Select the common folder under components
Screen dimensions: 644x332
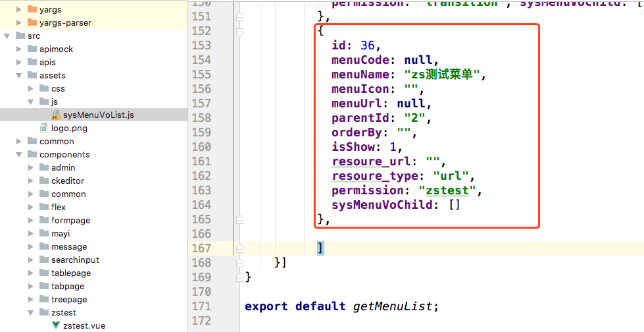pyautogui.click(x=68, y=194)
